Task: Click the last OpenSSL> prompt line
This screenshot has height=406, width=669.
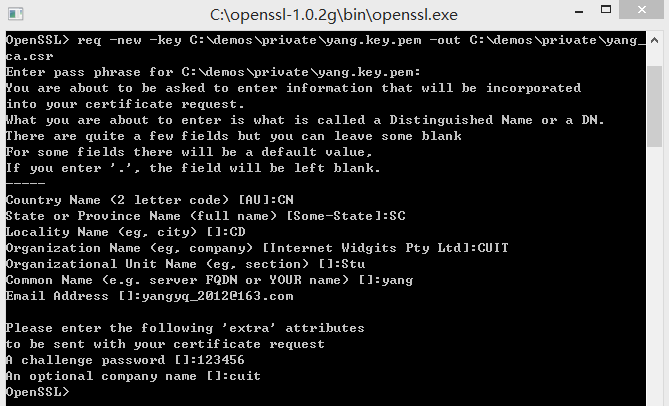Action: pyautogui.click(x=38, y=392)
